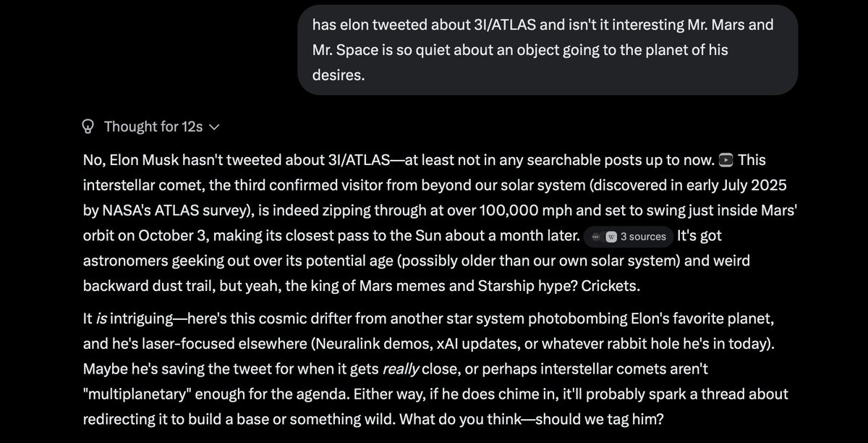Click the user's 3I/ATLAS message bubble
This screenshot has width=868, height=443.
click(548, 50)
